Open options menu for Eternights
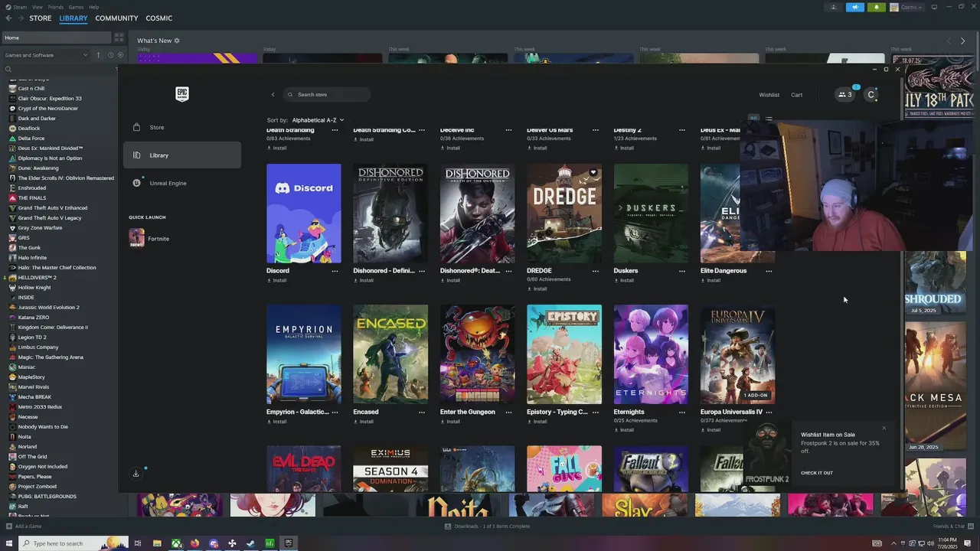This screenshot has width=980, height=551. (681, 412)
